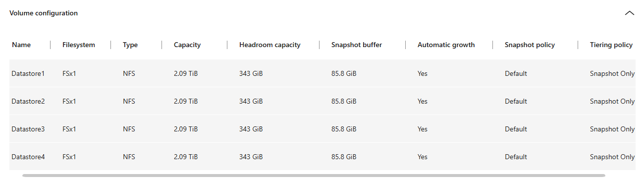Select the Datastore4 row name

(x=28, y=157)
